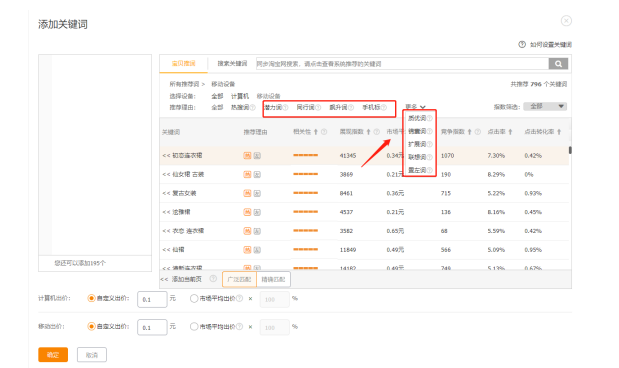The image size is (619, 368).
Task: Click help icon beside 计算机出价 市场平均出价
Action: [239, 299]
